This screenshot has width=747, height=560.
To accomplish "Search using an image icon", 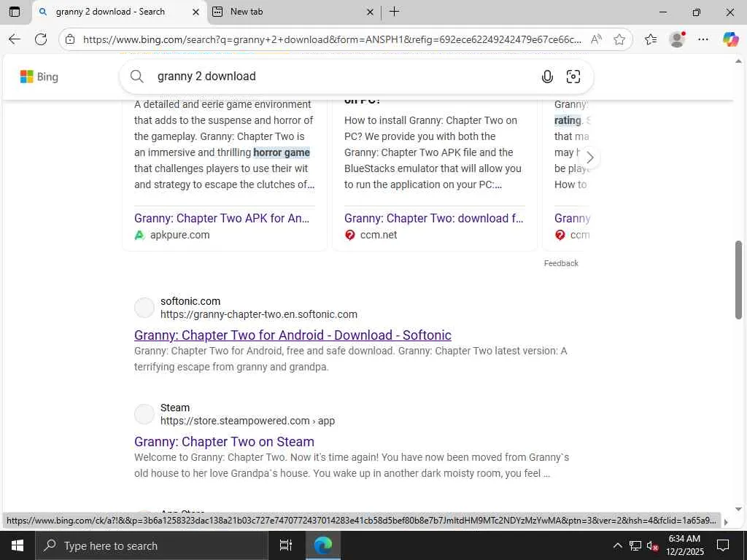I will (573, 76).
